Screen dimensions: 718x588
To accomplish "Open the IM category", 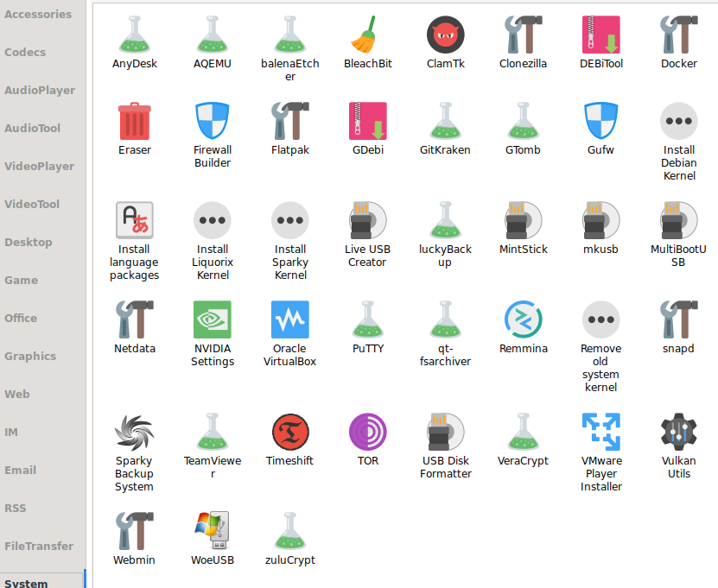I will (x=11, y=432).
